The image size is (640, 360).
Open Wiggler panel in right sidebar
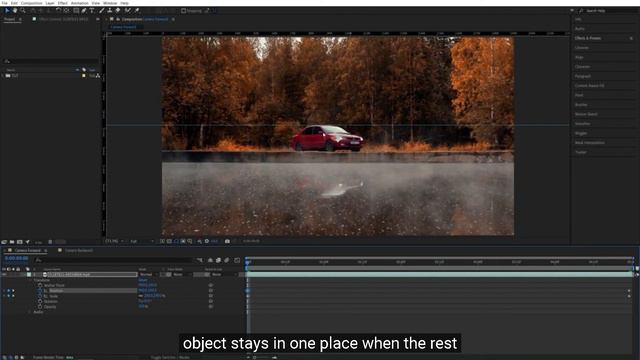tap(581, 133)
